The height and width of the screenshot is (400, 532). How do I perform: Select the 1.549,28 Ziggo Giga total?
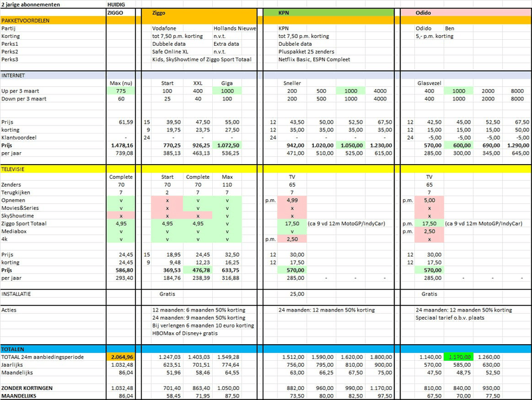(x=228, y=357)
